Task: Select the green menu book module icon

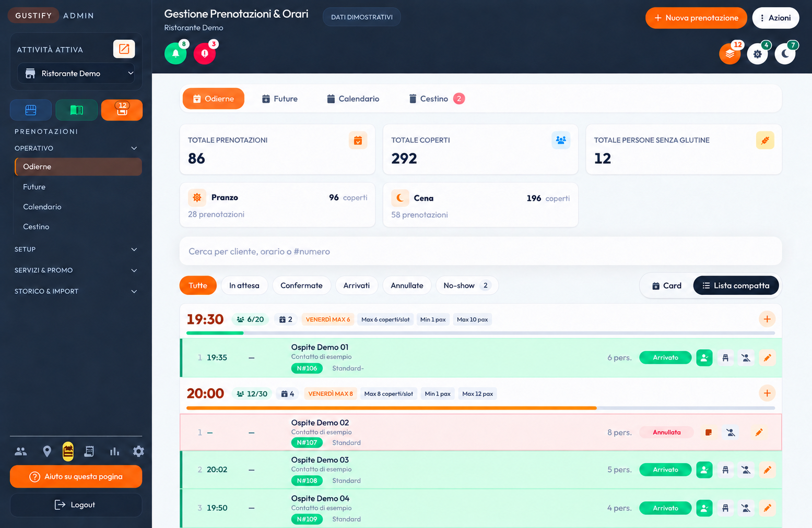Action: [76, 110]
